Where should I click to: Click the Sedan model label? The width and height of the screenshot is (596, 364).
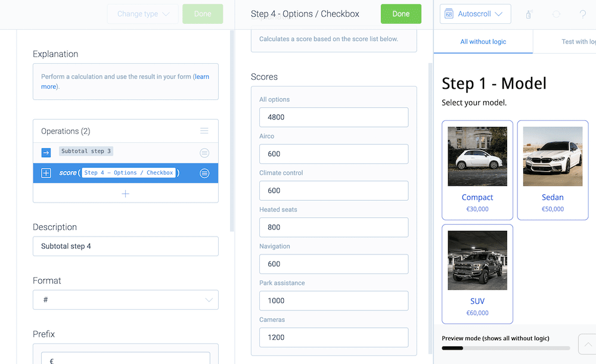[x=552, y=197]
